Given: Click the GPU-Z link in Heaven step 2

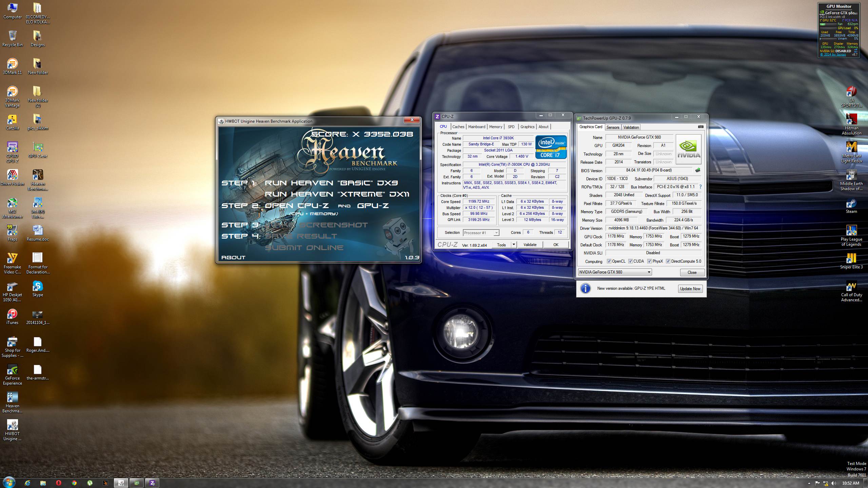Looking at the screenshot, I should [373, 206].
